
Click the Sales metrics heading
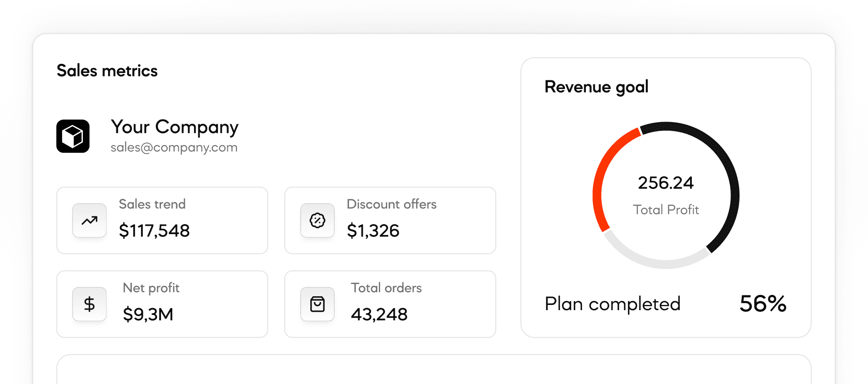[x=107, y=71]
